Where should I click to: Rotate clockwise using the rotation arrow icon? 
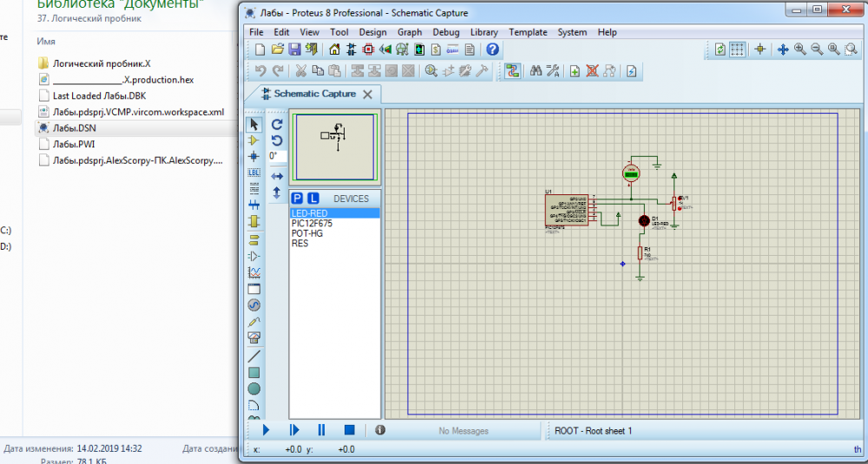277,124
